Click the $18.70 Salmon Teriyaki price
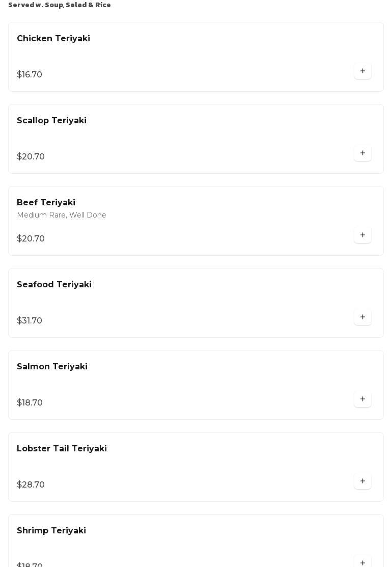Image resolution: width=392 pixels, height=567 pixels. (30, 403)
